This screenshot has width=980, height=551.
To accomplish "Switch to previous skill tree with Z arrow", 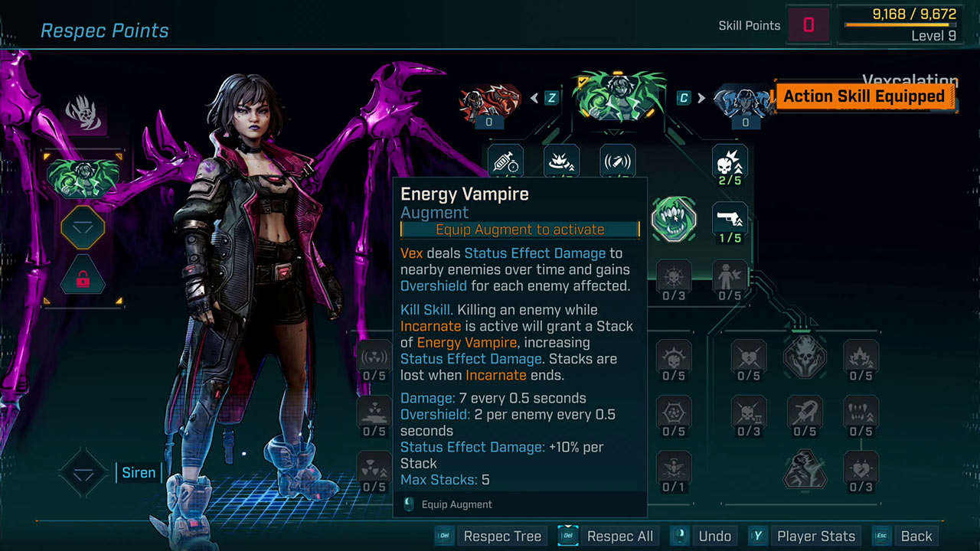I will click(x=545, y=98).
